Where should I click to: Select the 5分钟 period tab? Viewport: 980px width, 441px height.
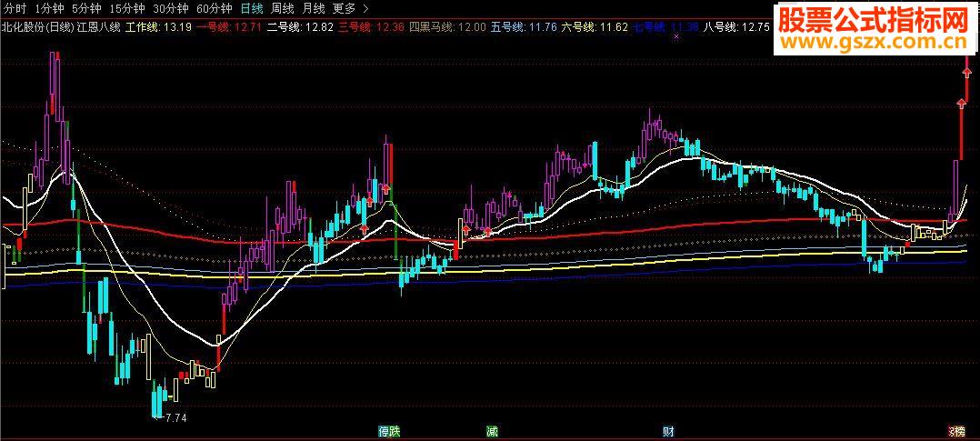tap(86, 9)
